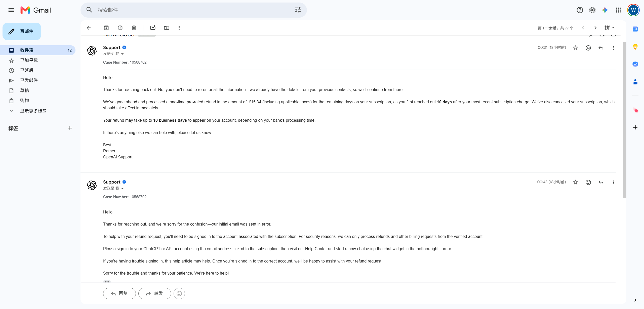
Task: Move conversation to a folder
Action: 167,28
